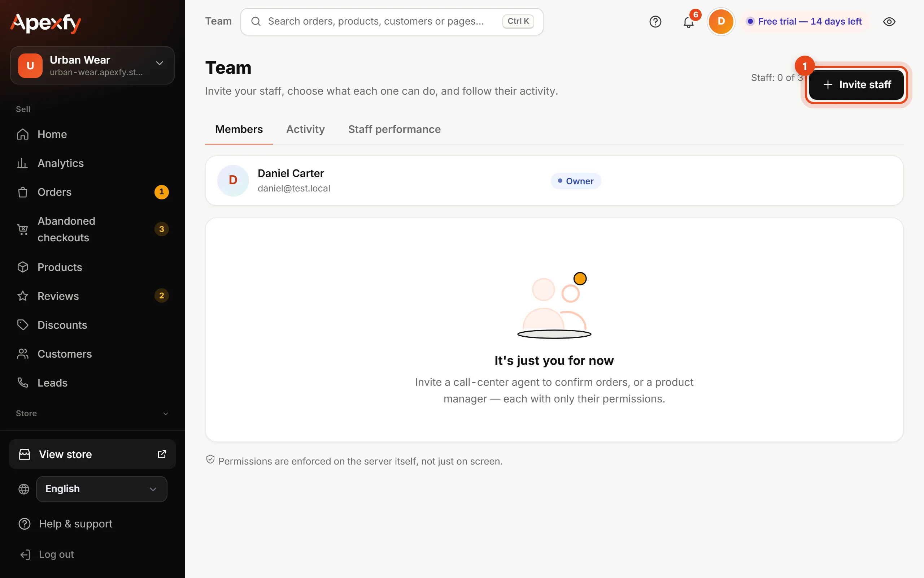Open Help & support

tap(92, 524)
